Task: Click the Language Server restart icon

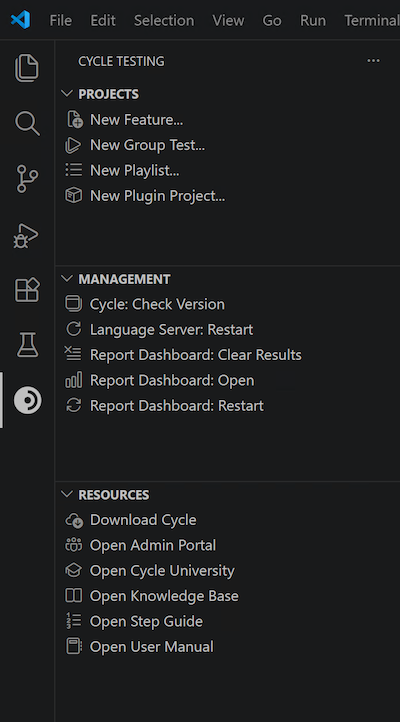Action: 74,329
